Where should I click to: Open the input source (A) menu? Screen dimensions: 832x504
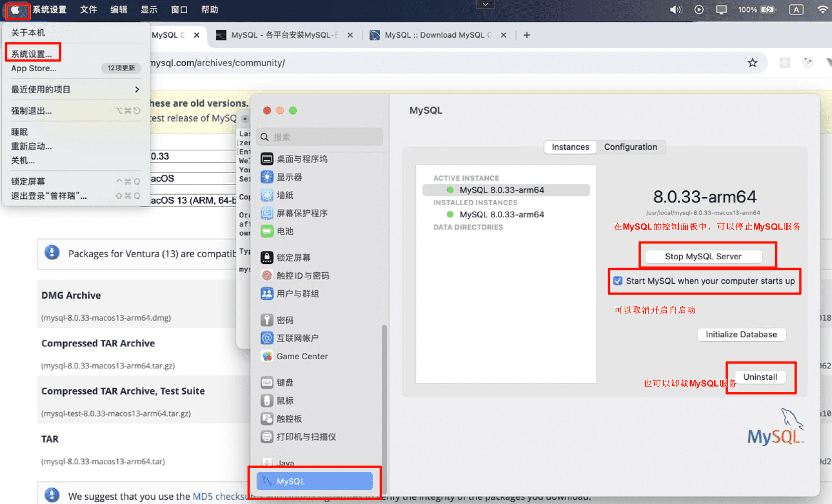coord(796,10)
